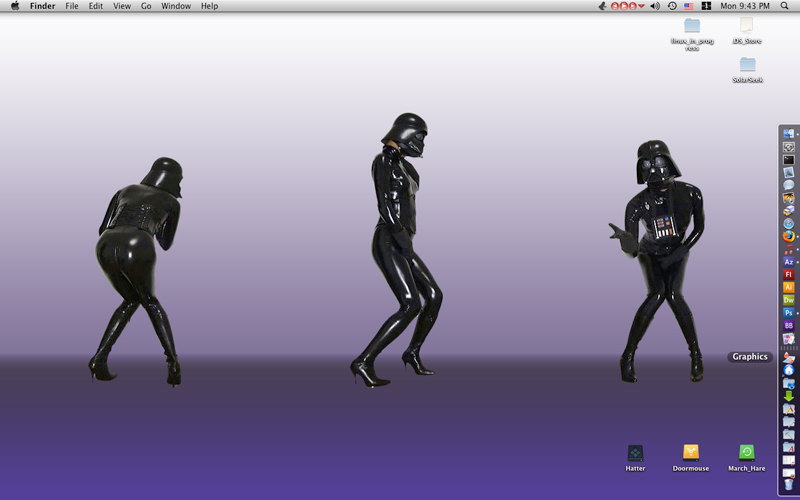
Task: Open the SolarSeek folder on desktop
Action: (747, 65)
